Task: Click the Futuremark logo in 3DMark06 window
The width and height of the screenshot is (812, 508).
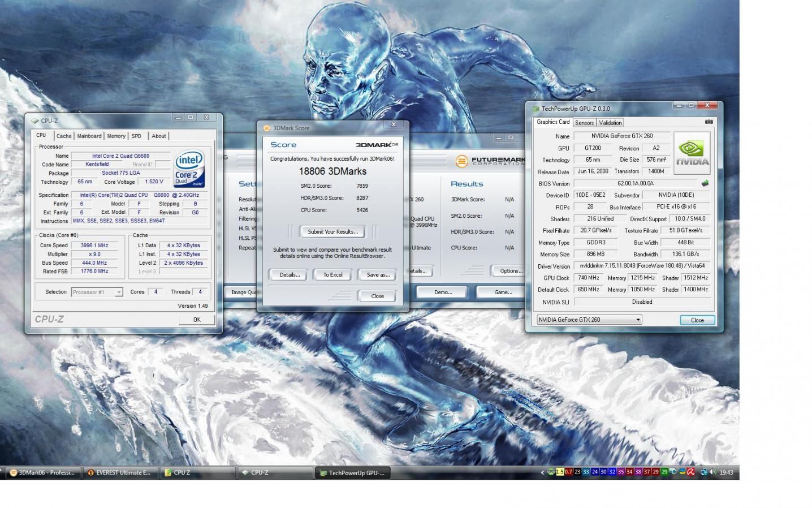Action: tap(490, 161)
